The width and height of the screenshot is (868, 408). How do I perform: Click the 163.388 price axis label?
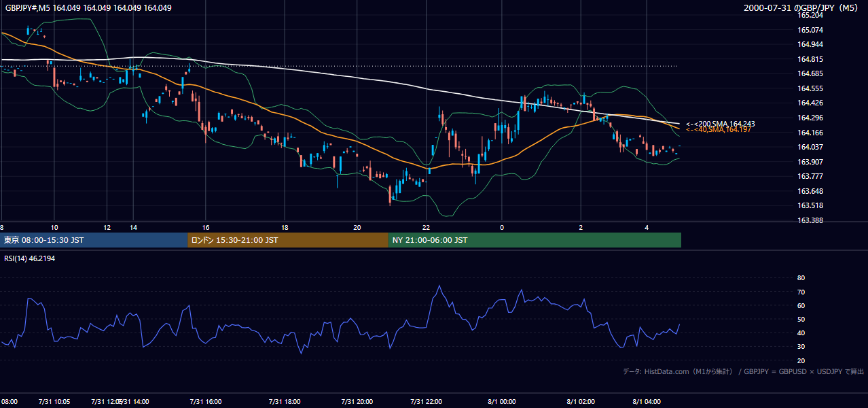810,220
